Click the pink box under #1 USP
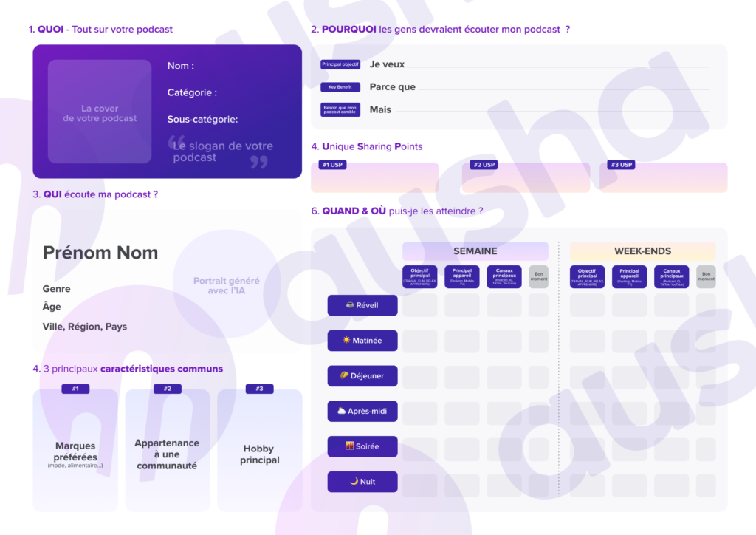The image size is (756, 535). pyautogui.click(x=374, y=178)
